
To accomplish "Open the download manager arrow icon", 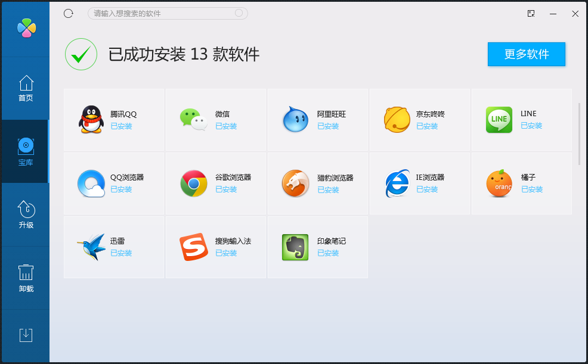I will tap(26, 335).
